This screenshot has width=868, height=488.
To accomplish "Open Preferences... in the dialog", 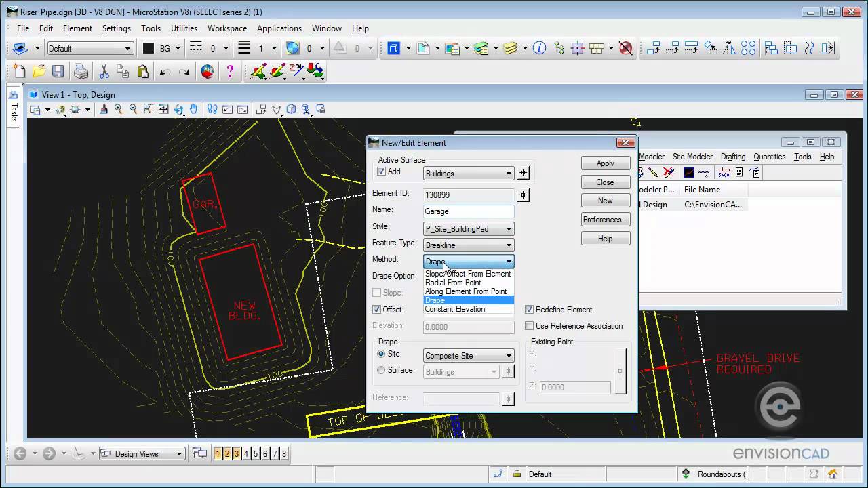I will (605, 220).
